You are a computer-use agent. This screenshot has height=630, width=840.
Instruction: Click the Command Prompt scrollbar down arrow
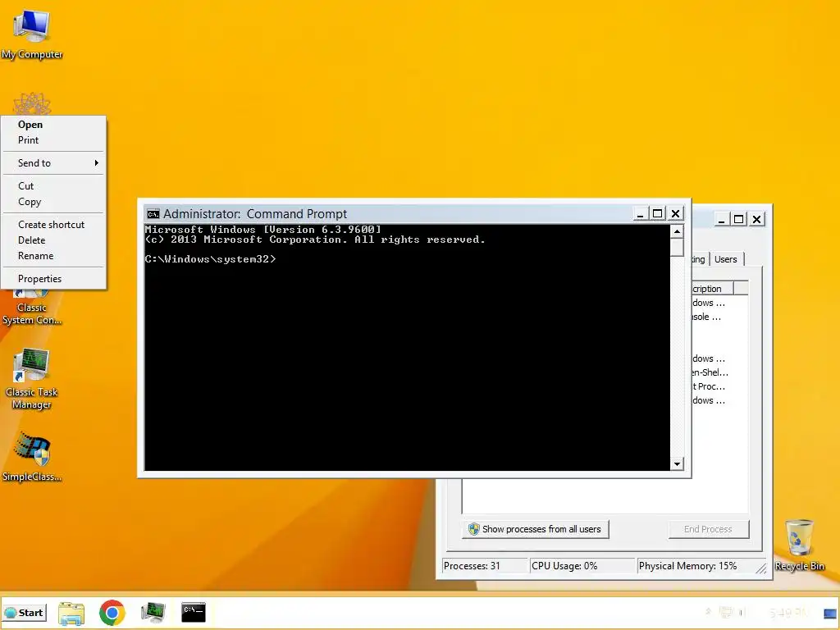click(677, 464)
